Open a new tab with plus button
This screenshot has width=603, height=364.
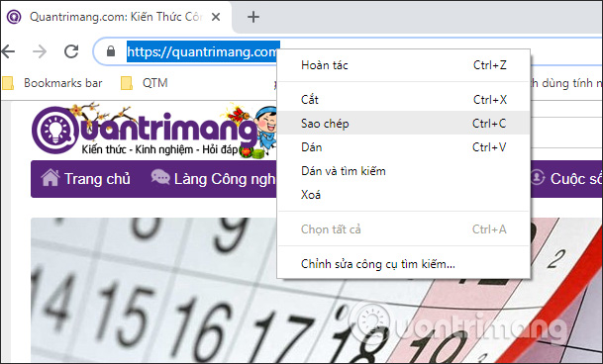(x=253, y=17)
